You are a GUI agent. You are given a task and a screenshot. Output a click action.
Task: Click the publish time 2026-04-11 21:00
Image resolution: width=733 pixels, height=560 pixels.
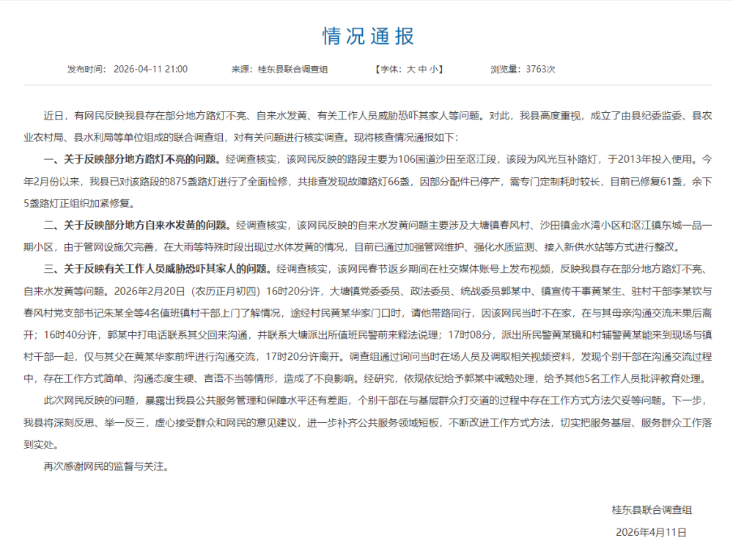pyautogui.click(x=151, y=70)
